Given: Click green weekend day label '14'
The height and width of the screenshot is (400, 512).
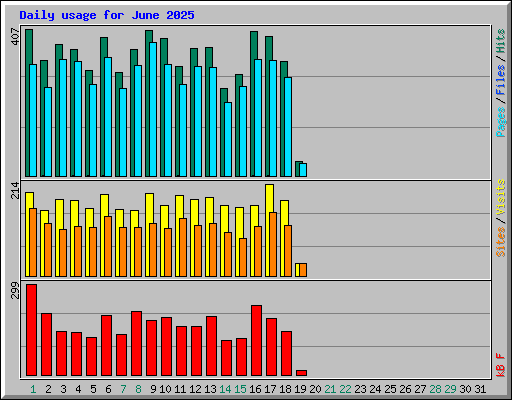Looking at the screenshot, I should click(225, 389).
